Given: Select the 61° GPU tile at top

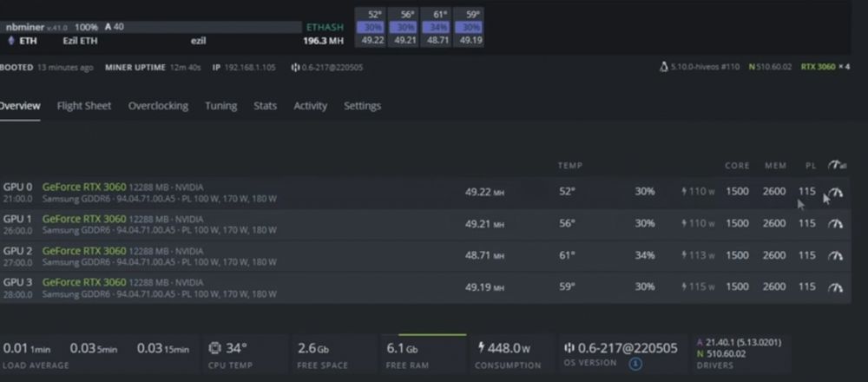Looking at the screenshot, I should coord(437,28).
